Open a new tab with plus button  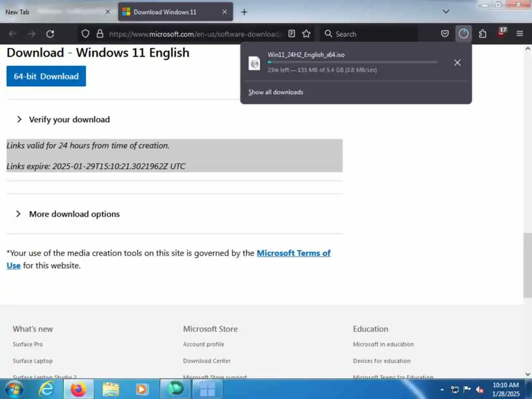[244, 12]
